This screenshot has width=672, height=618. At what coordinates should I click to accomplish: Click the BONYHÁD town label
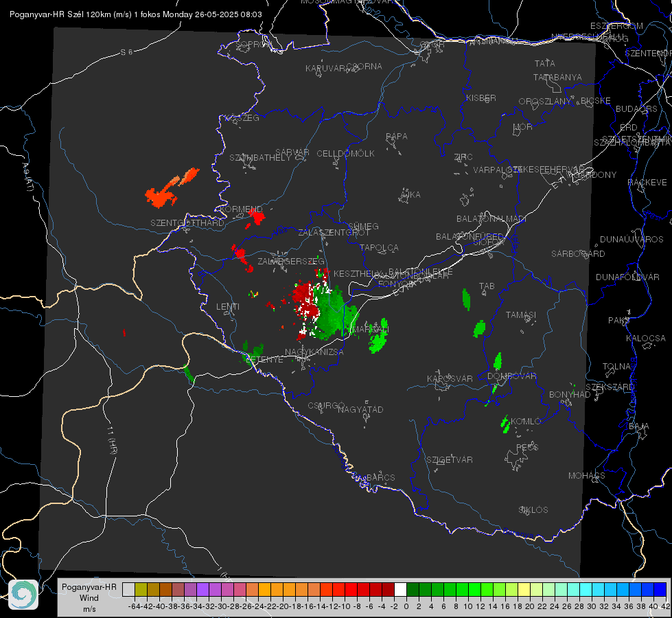pyautogui.click(x=570, y=395)
